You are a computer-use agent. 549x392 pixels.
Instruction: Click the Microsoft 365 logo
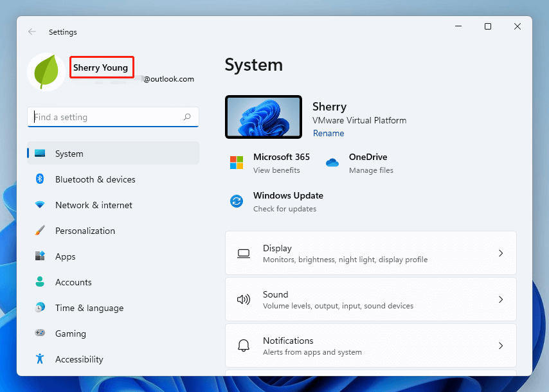(236, 163)
